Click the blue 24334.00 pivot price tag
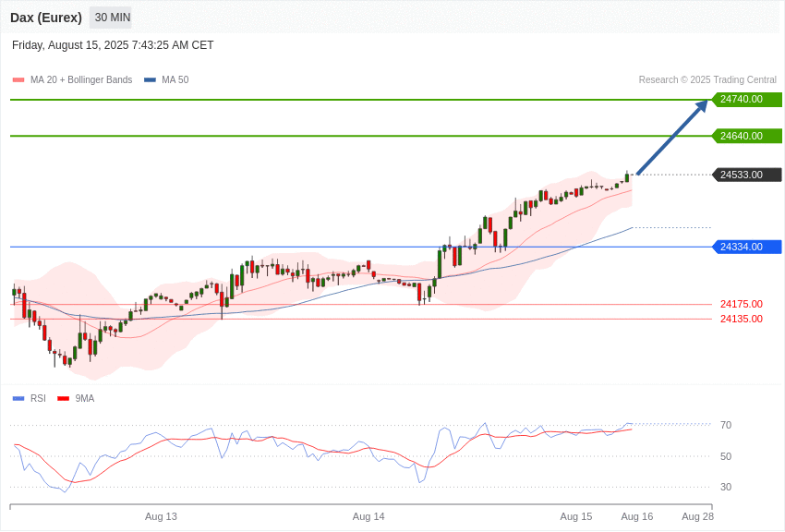Viewport: 785px width, 532px height. pyautogui.click(x=747, y=247)
